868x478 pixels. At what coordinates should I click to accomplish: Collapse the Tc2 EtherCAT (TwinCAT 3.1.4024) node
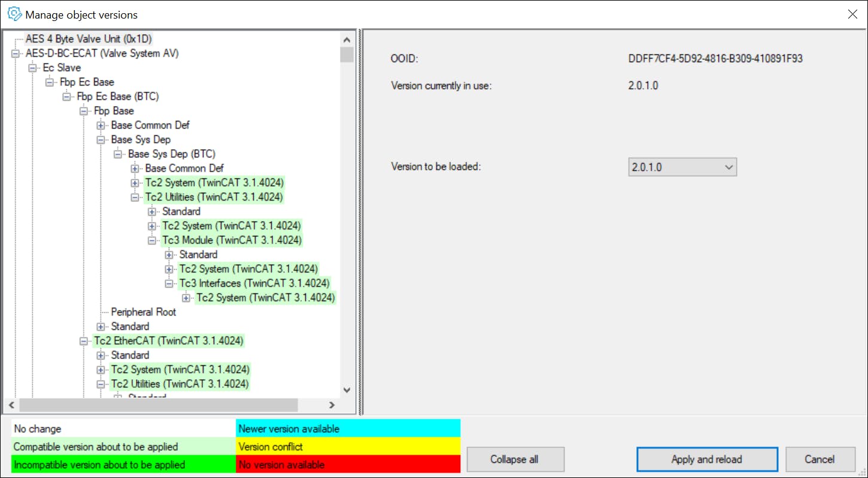tap(84, 341)
